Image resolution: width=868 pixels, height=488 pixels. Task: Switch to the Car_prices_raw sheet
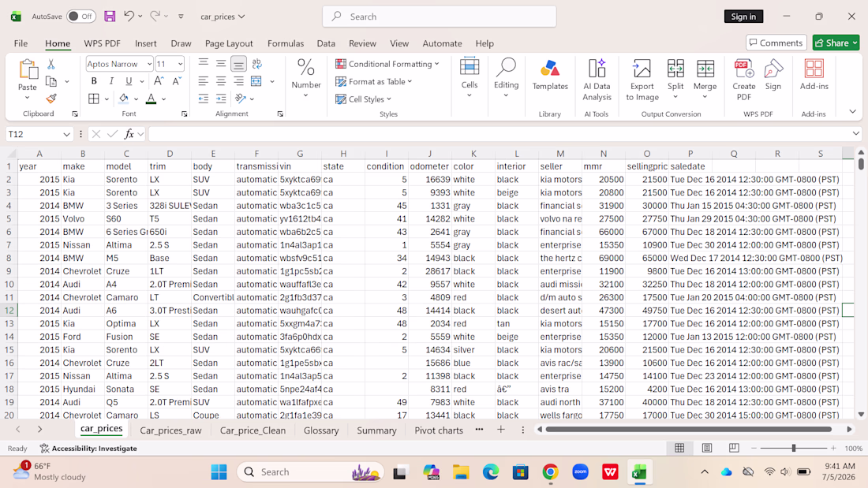tap(170, 430)
